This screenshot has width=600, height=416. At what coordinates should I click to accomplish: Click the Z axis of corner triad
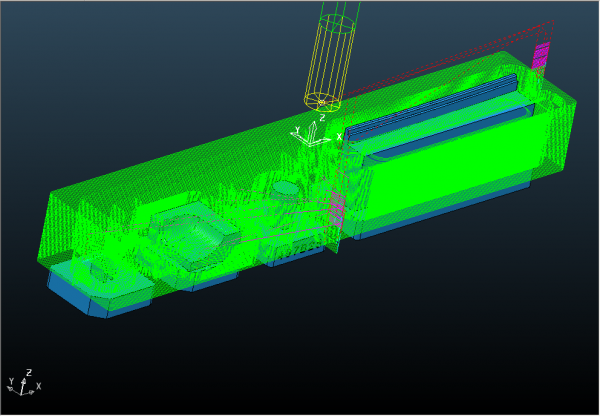pos(28,372)
